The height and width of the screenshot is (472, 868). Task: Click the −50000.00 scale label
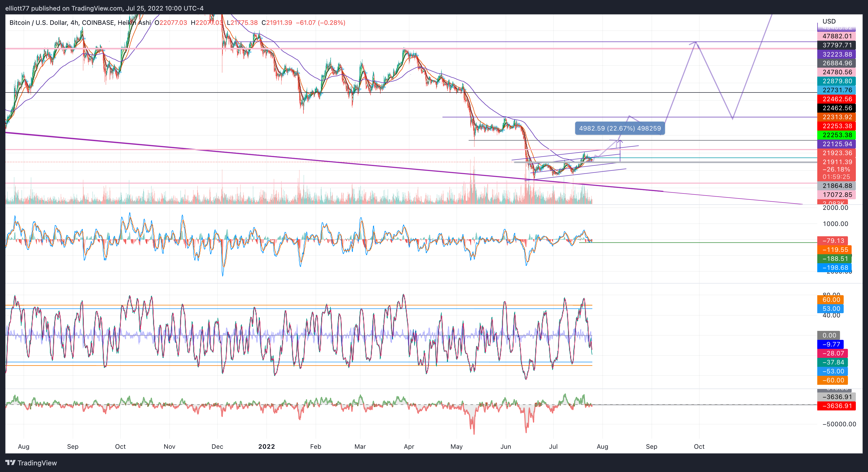(839, 424)
